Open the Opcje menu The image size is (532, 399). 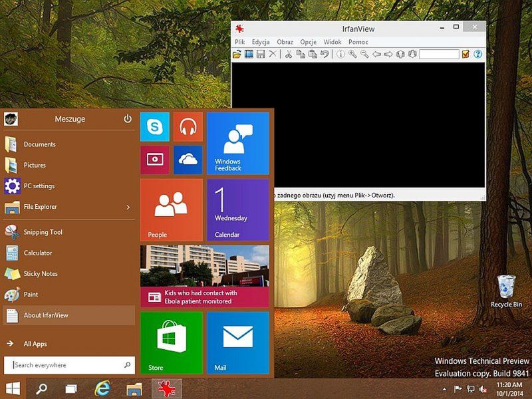308,42
